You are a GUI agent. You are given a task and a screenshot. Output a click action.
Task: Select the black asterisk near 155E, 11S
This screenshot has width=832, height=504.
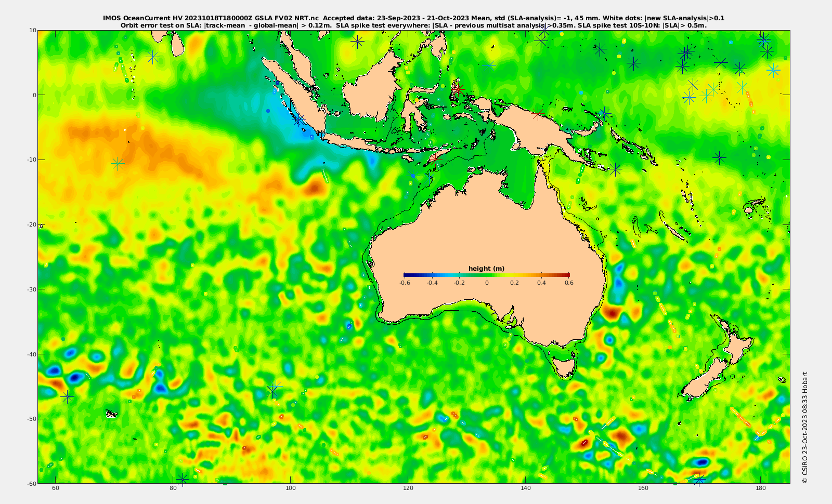pos(616,169)
